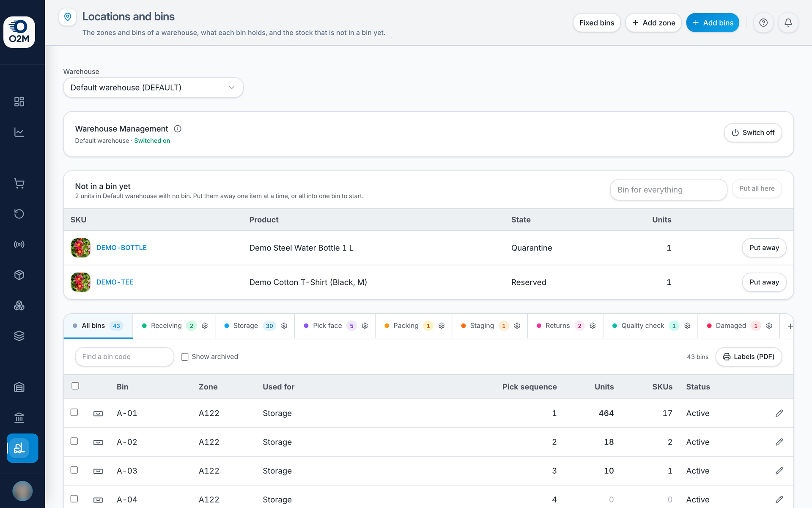
Task: Expand the Default warehouse dropdown
Action: [153, 88]
